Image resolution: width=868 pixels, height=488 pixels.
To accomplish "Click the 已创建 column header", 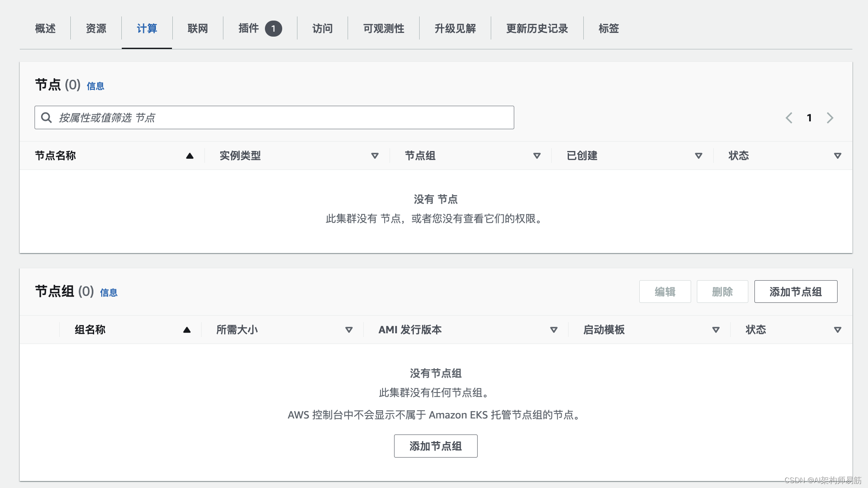I will [582, 156].
